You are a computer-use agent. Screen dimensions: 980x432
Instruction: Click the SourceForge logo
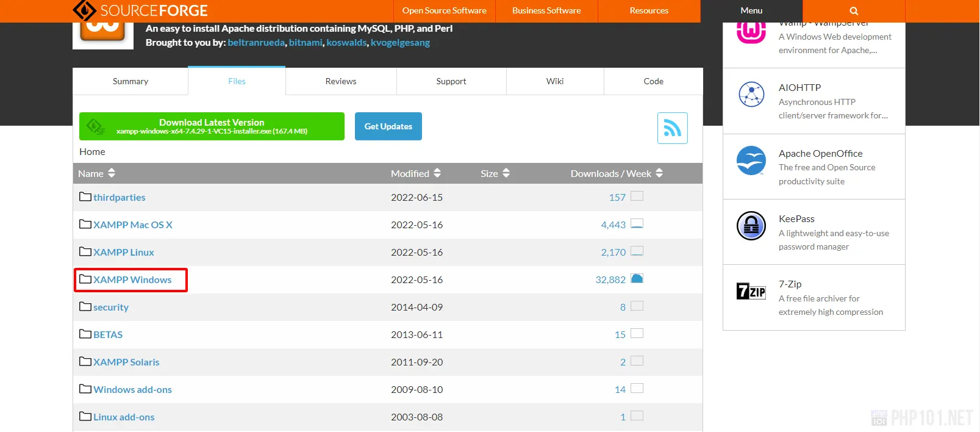point(140,10)
